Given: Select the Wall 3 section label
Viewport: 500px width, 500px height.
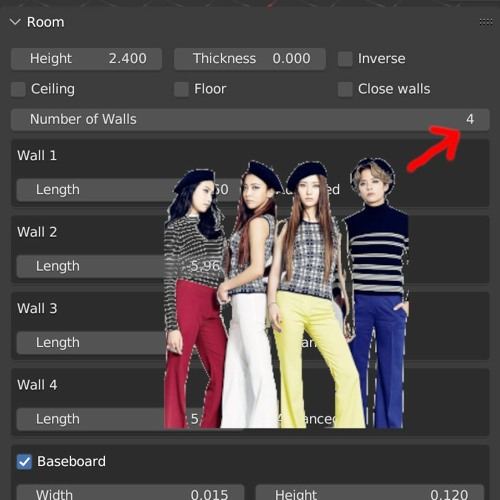Looking at the screenshot, I should click(x=37, y=309).
